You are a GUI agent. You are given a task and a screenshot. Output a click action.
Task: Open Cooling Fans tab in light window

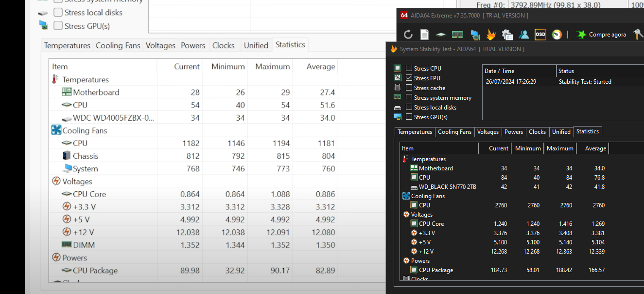pos(118,45)
